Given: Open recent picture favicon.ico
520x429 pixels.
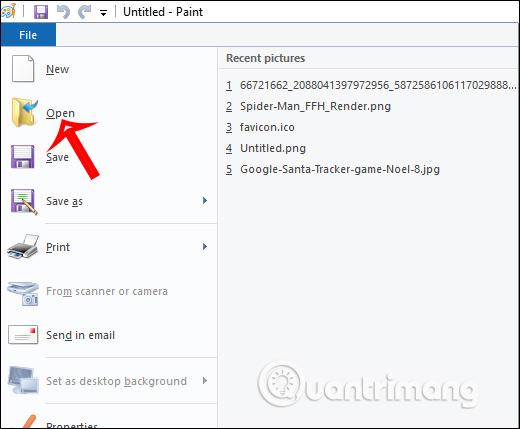Looking at the screenshot, I should (267, 127).
